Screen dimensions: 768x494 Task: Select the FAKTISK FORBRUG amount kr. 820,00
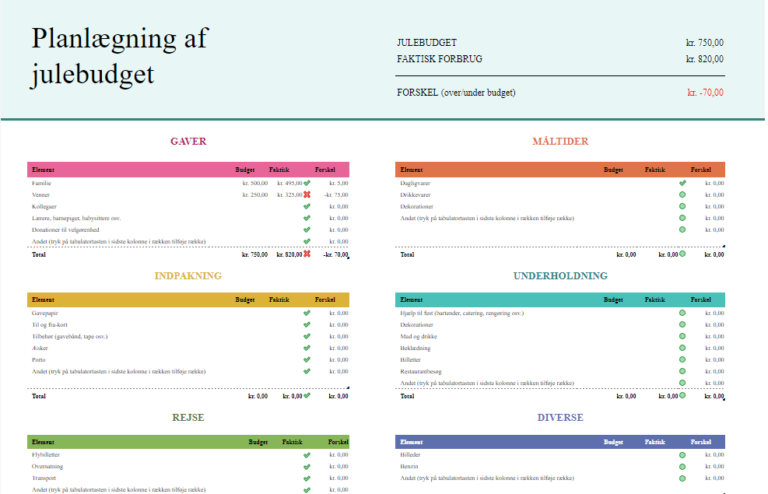tap(704, 59)
